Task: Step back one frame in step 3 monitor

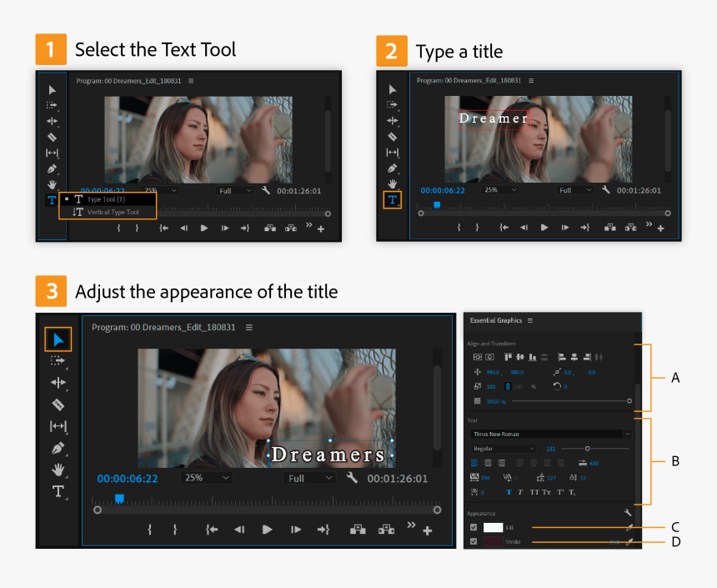Action: (239, 530)
